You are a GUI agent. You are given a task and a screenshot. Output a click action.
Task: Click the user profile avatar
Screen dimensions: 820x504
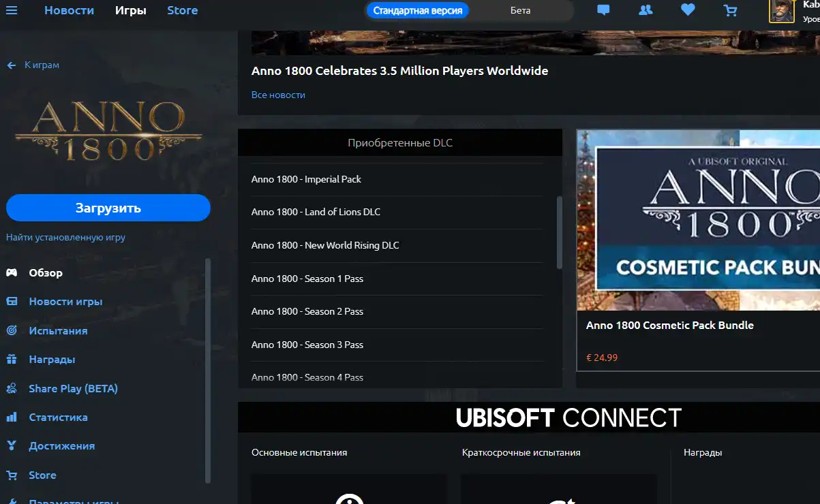782,11
